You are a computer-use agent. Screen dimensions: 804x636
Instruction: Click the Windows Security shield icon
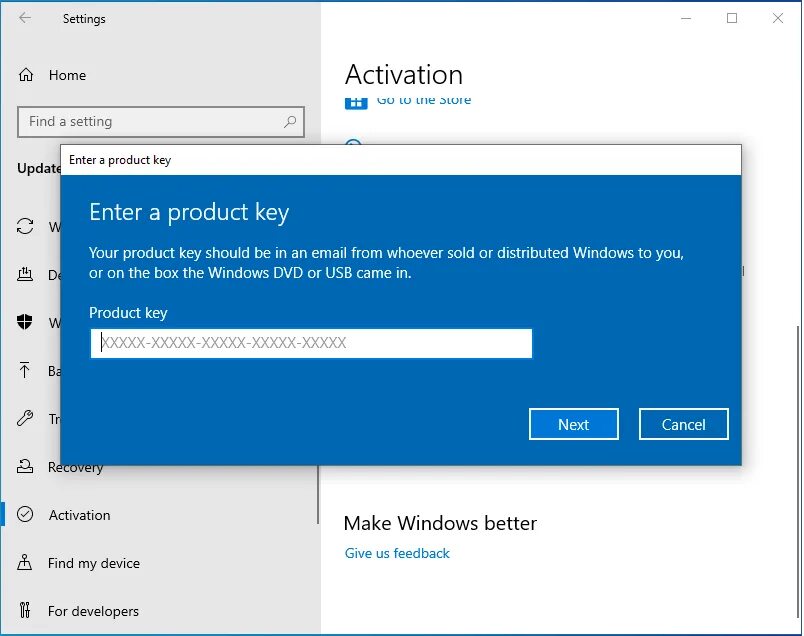[25, 322]
